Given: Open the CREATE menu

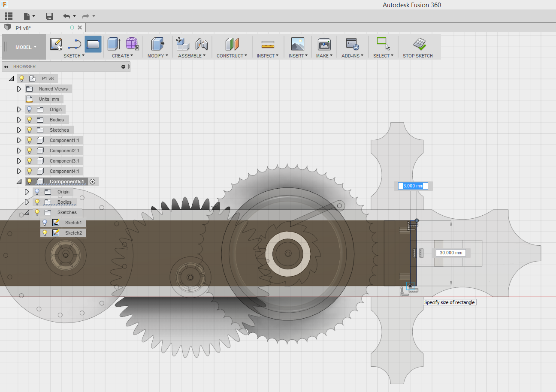Looking at the screenshot, I should 122,56.
